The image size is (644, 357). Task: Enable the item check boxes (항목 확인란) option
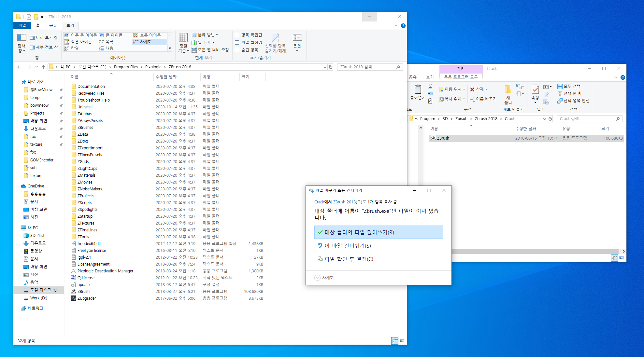coord(237,35)
